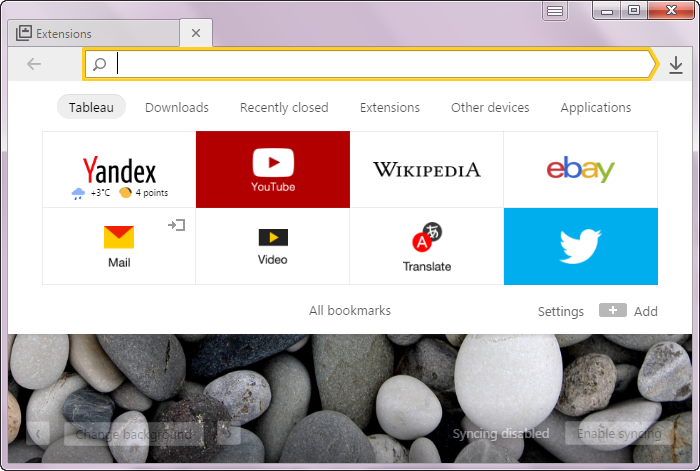This screenshot has width=700, height=471.
Task: Open the Yandex tile
Action: click(119, 170)
